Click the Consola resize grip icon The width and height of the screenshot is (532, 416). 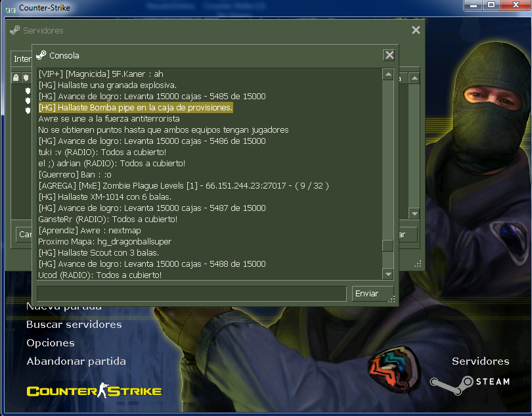point(391,299)
